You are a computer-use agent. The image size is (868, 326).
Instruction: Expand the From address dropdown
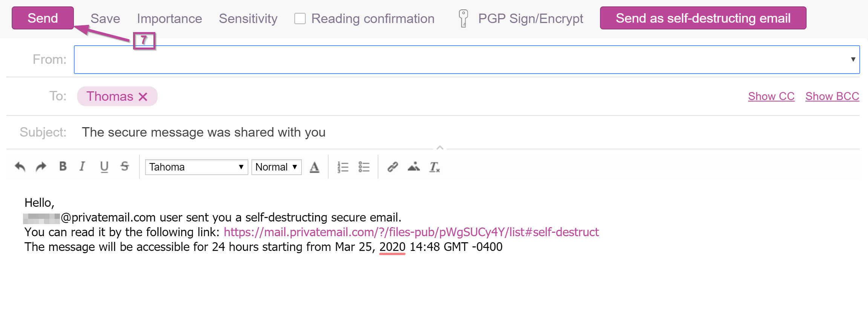pyautogui.click(x=853, y=60)
